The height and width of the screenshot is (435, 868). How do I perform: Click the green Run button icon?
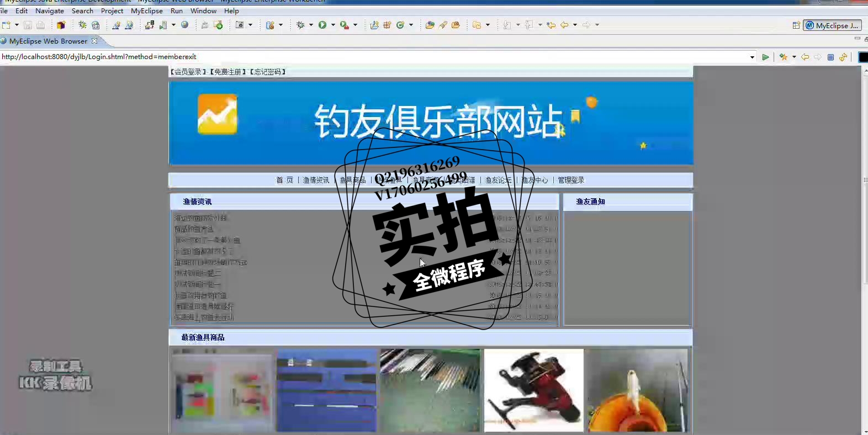click(x=322, y=25)
